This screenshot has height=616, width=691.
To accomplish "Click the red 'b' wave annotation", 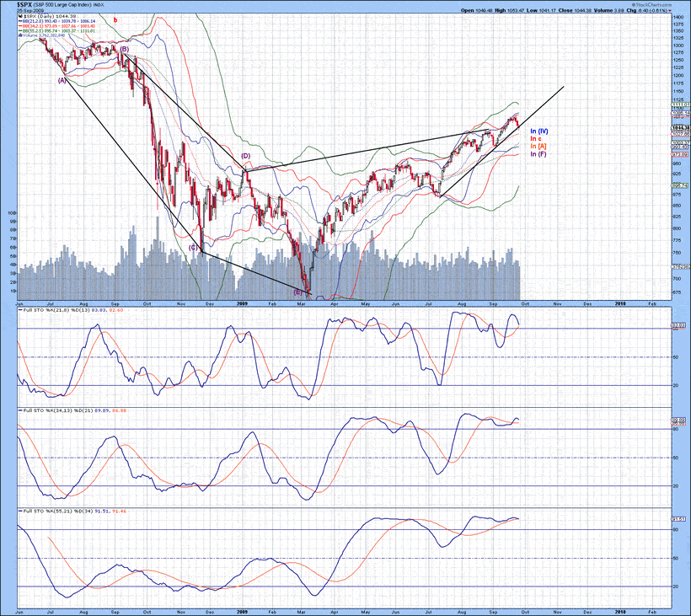I will coord(115,19).
